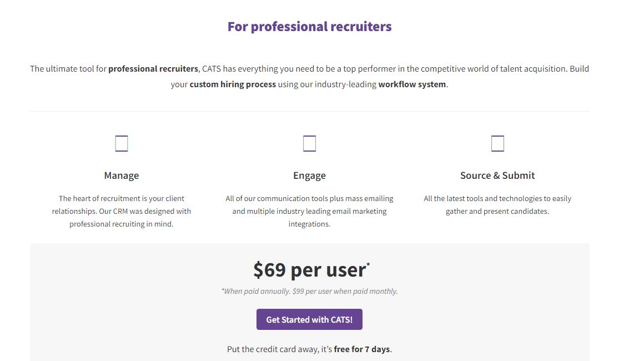
Task: Click the horizontal divider under the intro
Action: 309,111
